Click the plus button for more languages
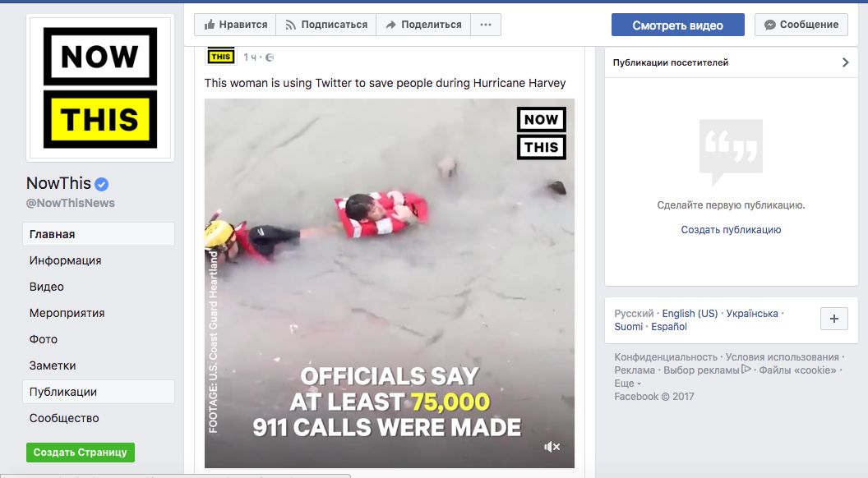This screenshot has width=868, height=478. click(834, 319)
